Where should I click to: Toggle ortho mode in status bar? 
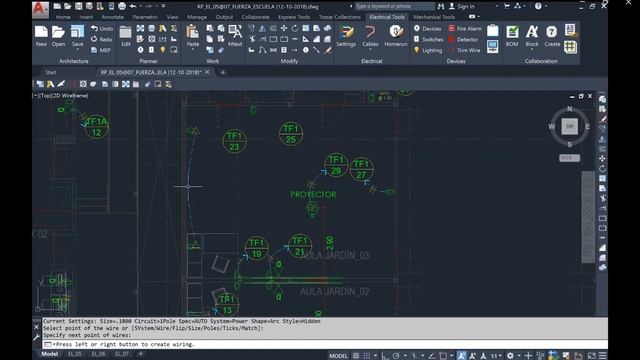point(384,356)
